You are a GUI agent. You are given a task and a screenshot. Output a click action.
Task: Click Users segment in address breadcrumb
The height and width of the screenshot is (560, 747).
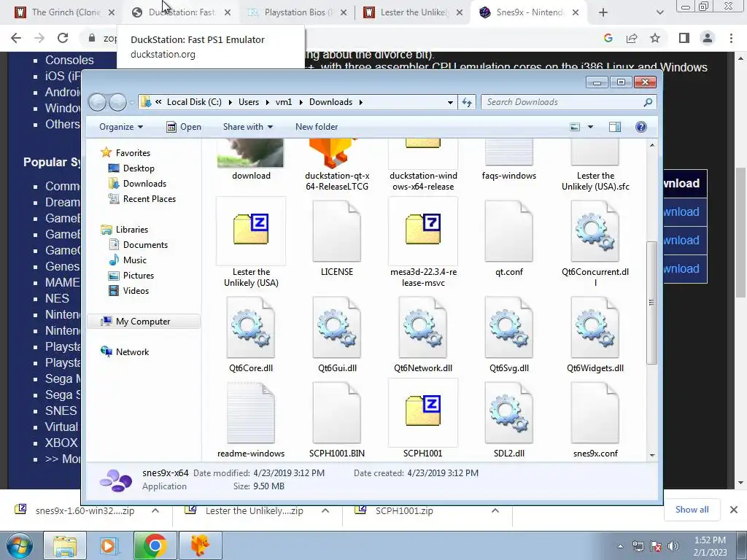coord(249,102)
